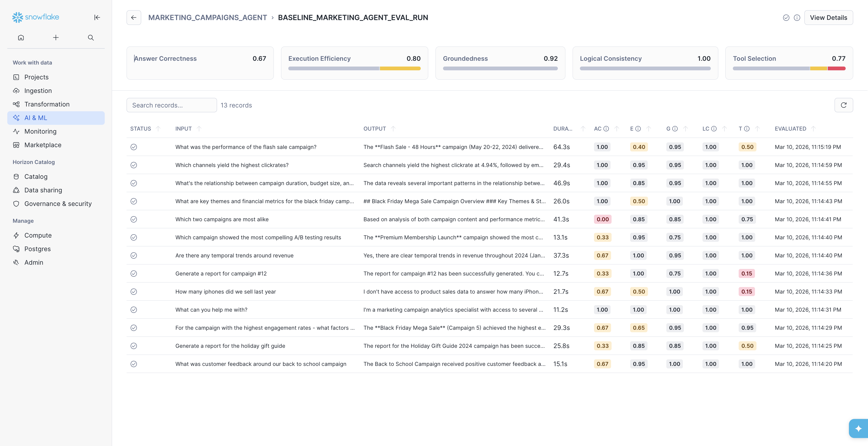This screenshot has width=868, height=446.
Task: Go to the home icon
Action: click(21, 37)
